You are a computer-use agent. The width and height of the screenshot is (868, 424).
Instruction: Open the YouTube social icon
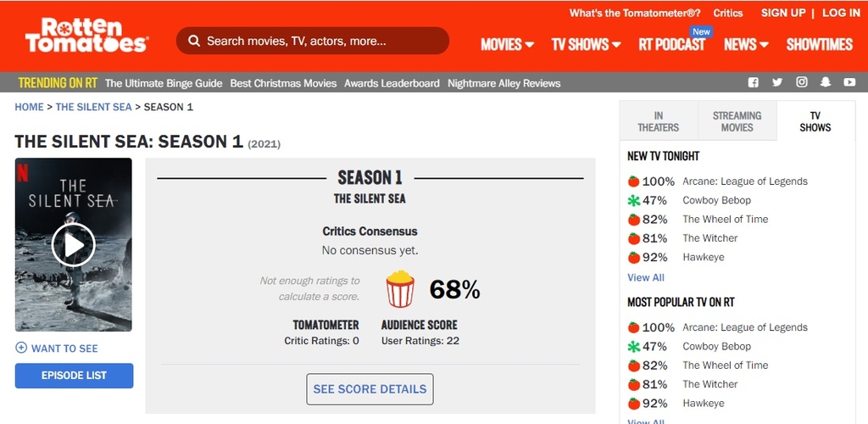(x=849, y=82)
